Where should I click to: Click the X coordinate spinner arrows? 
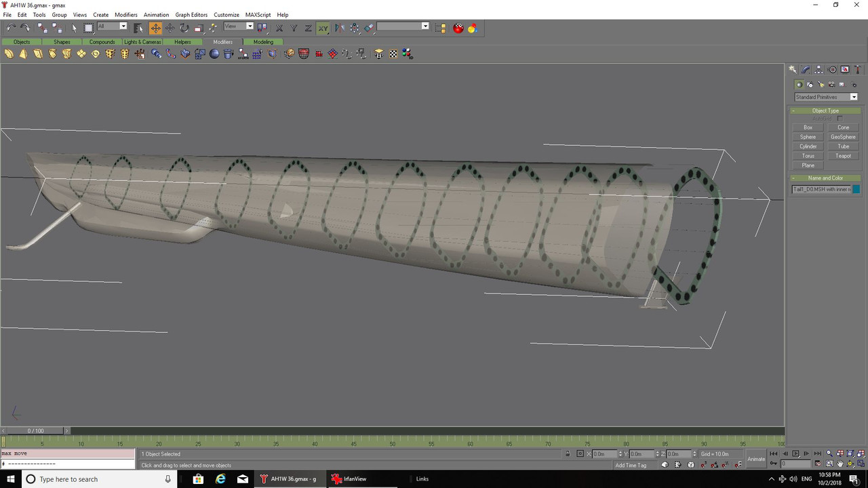[x=619, y=453]
